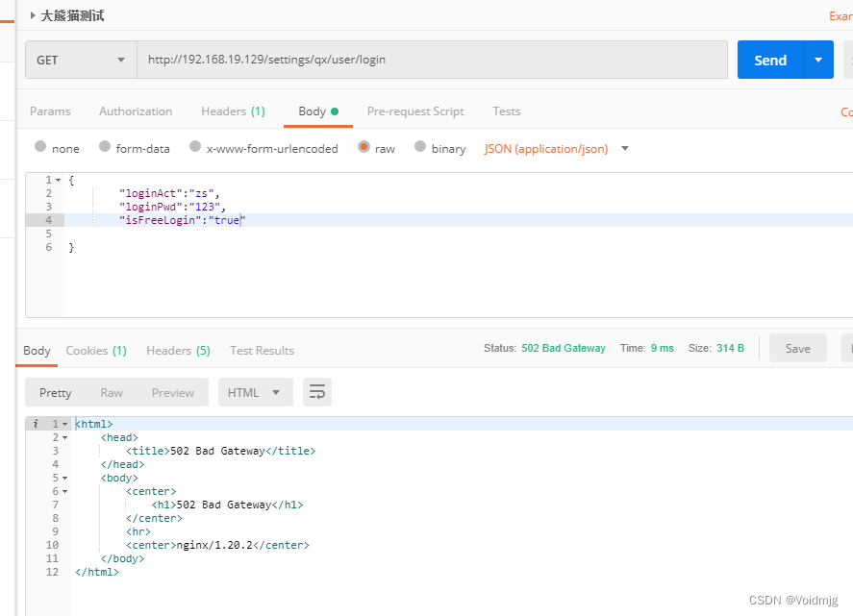This screenshot has height=616, width=853.
Task: Switch response view to Raw
Action: tap(112, 392)
